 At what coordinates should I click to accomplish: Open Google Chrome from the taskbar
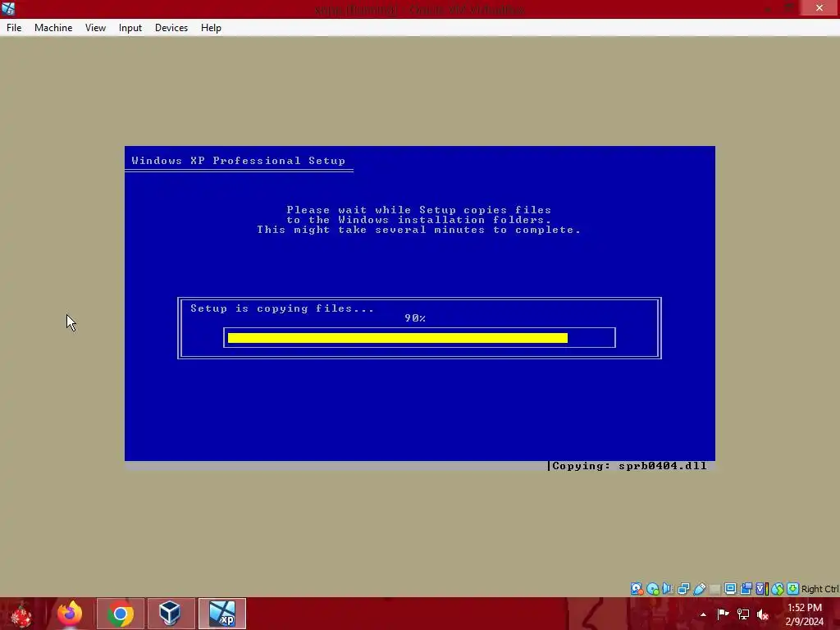(121, 614)
